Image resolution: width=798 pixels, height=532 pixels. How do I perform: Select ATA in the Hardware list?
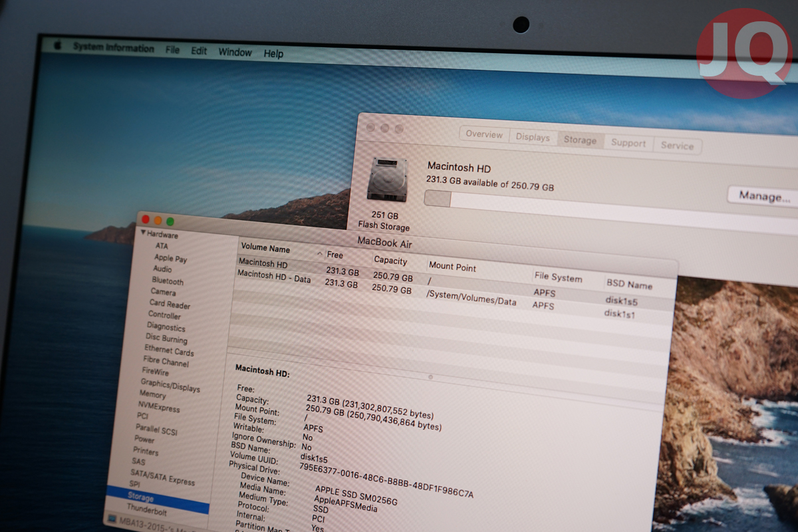(162, 246)
